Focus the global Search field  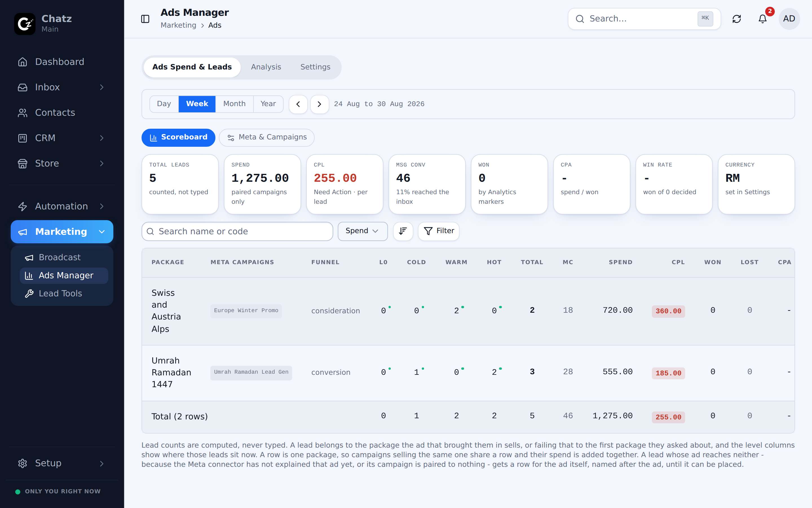click(644, 19)
